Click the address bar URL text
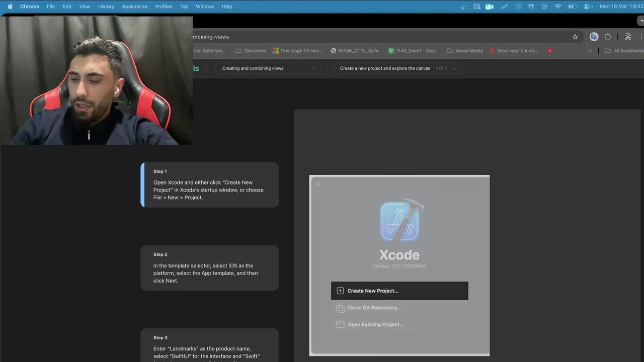 click(x=211, y=37)
